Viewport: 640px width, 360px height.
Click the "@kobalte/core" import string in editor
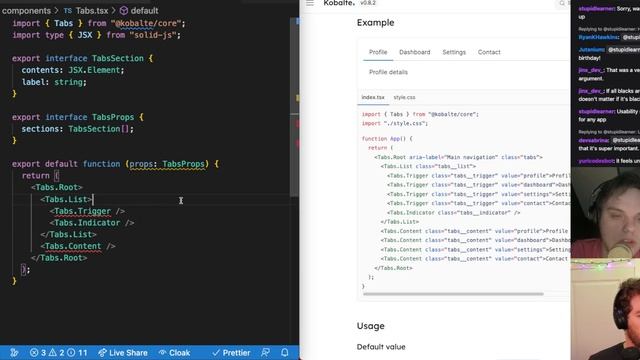pyautogui.click(x=146, y=24)
